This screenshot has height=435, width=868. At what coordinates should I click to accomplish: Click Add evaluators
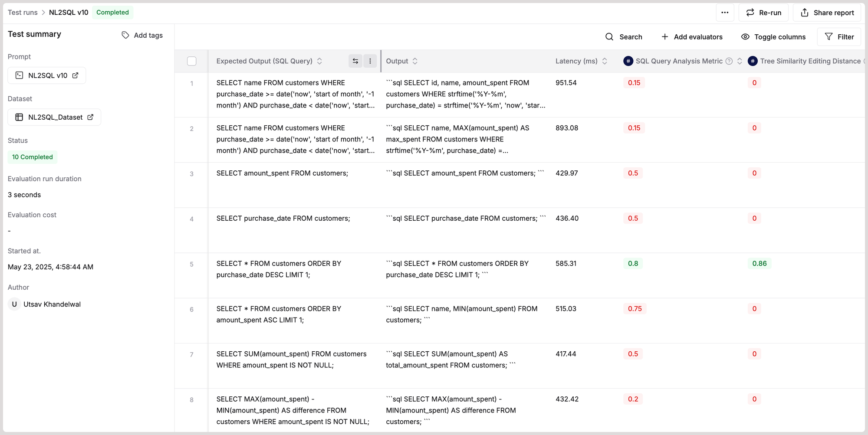pyautogui.click(x=692, y=37)
